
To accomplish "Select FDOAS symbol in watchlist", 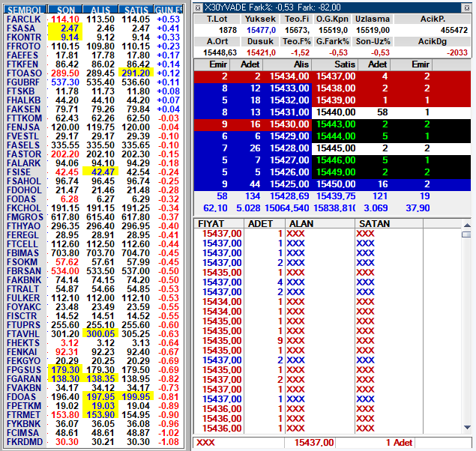I will [x=21, y=397].
